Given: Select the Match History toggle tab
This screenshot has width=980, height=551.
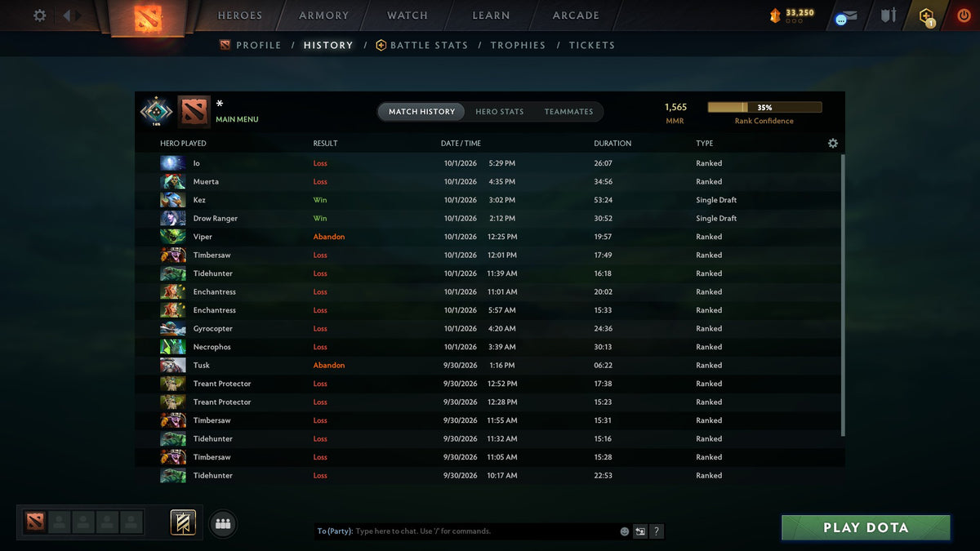Looking at the screenshot, I should (x=421, y=112).
